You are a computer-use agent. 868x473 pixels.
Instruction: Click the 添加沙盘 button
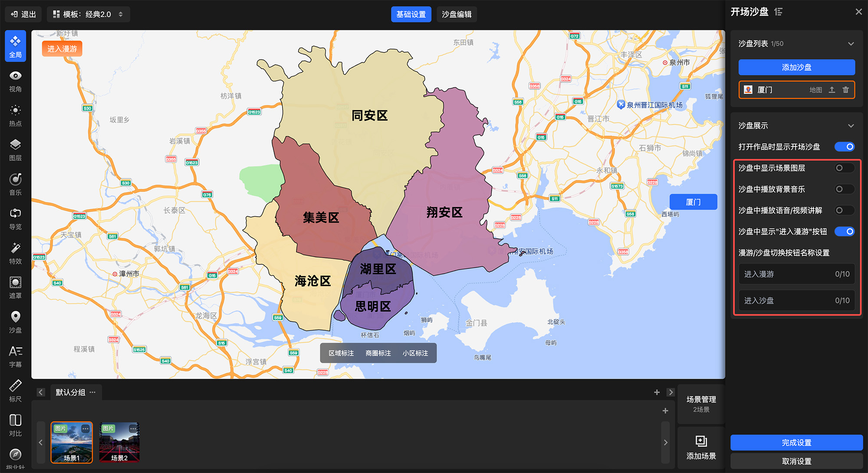pos(796,67)
